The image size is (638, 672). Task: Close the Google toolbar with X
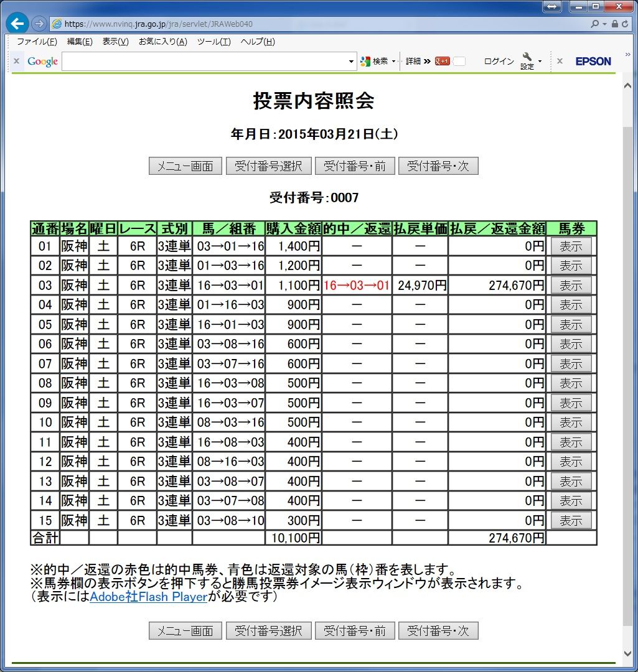pyautogui.click(x=16, y=61)
